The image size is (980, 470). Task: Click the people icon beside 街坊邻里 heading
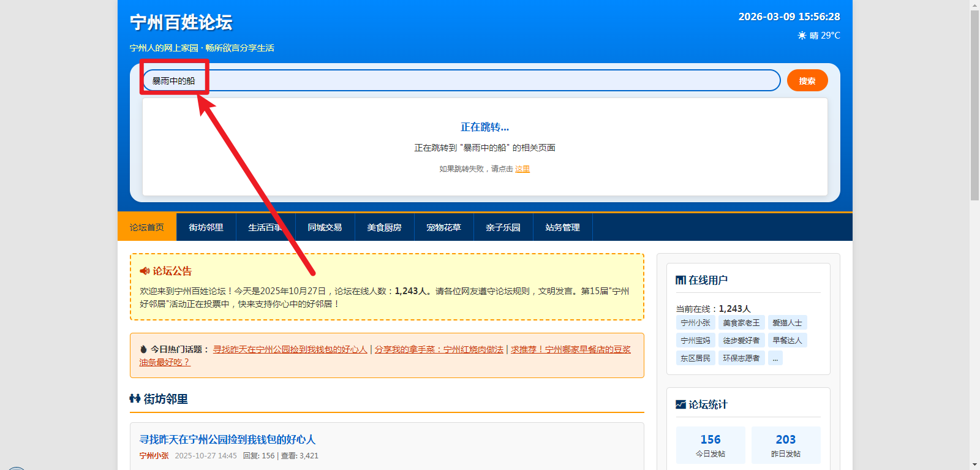(135, 399)
